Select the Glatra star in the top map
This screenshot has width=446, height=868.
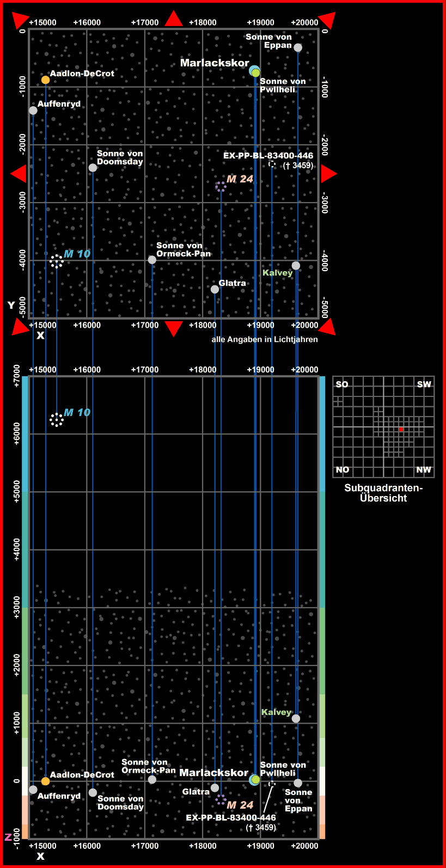click(215, 289)
